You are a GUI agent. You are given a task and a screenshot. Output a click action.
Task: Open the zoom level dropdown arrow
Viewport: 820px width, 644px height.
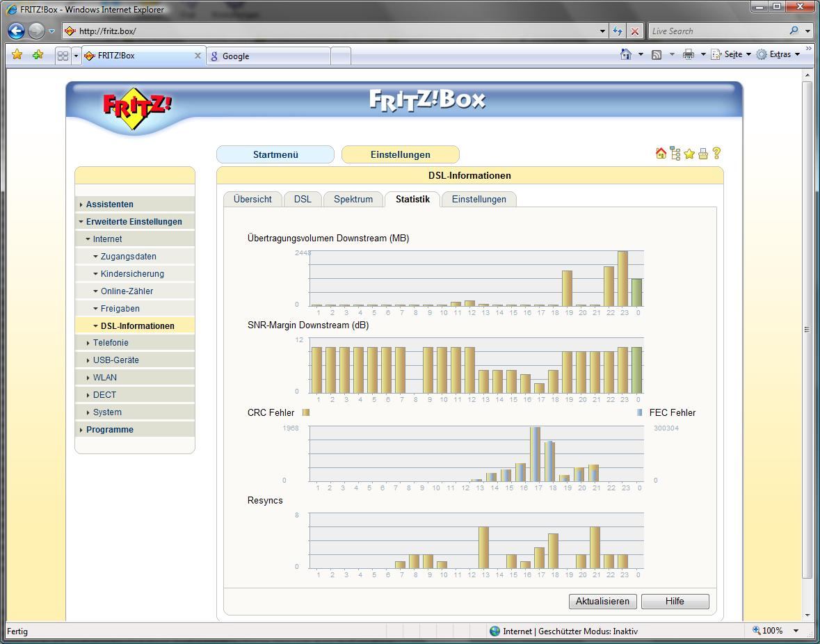(x=796, y=631)
